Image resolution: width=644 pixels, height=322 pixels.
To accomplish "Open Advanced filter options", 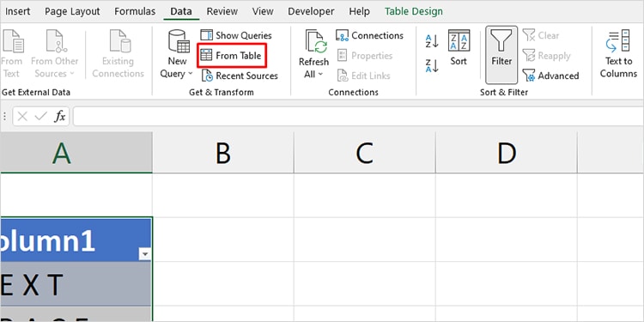I will point(550,76).
